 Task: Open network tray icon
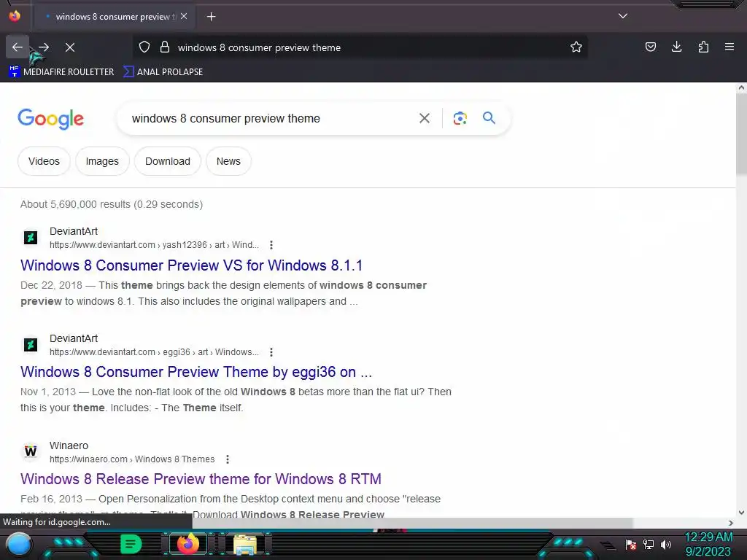648,545
